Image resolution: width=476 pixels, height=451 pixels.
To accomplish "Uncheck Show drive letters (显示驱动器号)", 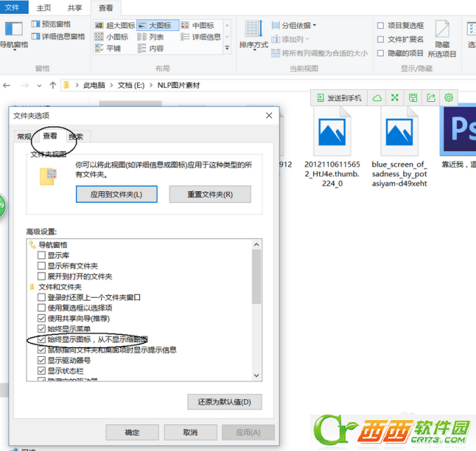I will (41, 360).
